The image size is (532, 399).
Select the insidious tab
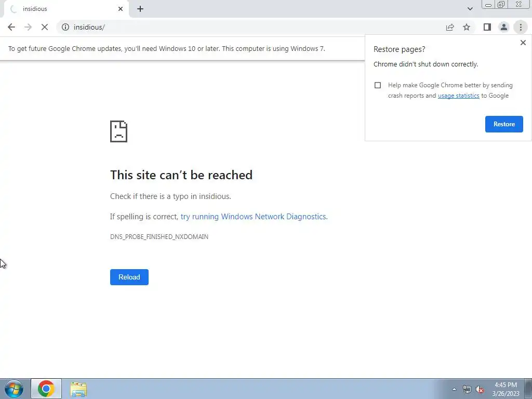pos(66,9)
